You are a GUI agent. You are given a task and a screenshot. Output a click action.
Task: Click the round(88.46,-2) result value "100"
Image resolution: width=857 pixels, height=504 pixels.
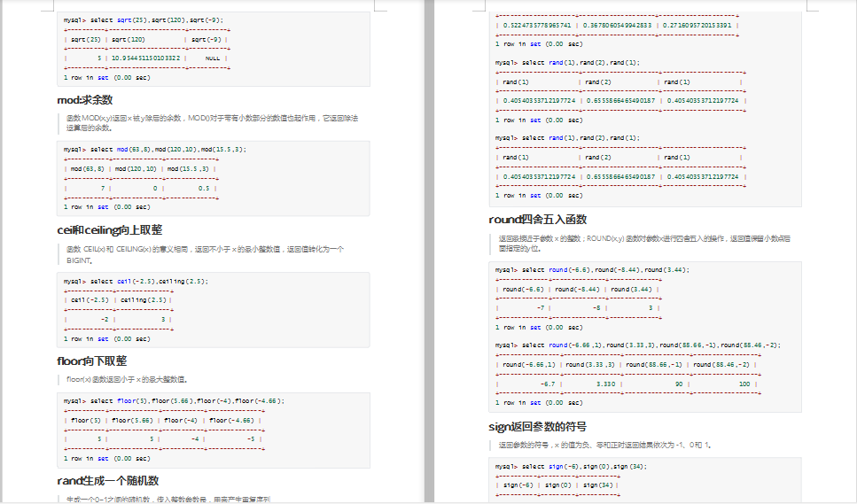coord(744,384)
